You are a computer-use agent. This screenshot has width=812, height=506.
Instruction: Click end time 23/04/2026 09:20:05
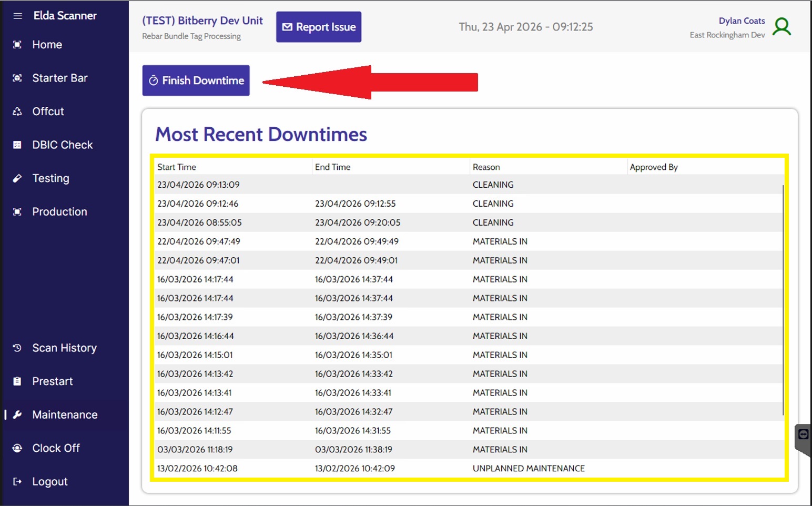pyautogui.click(x=358, y=222)
